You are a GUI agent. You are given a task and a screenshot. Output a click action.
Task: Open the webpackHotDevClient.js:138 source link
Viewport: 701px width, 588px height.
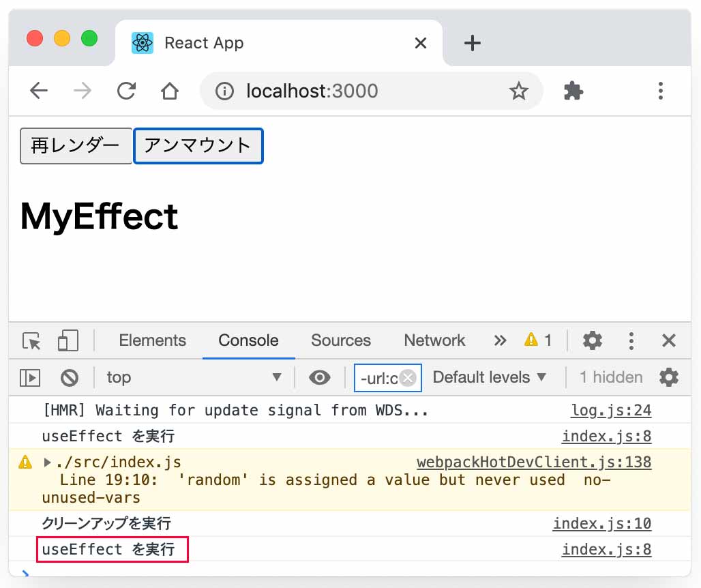[x=533, y=462]
